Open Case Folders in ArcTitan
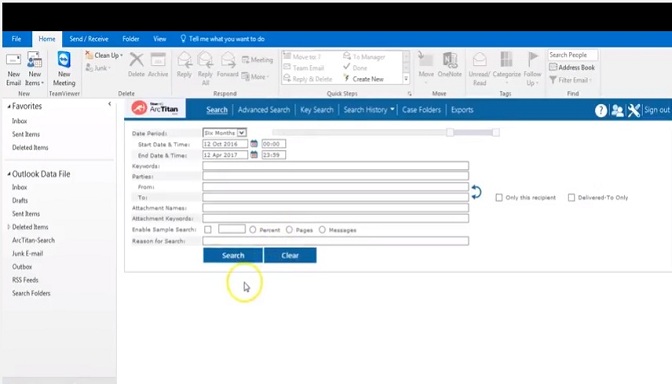This screenshot has height=384, width=672. coord(421,110)
